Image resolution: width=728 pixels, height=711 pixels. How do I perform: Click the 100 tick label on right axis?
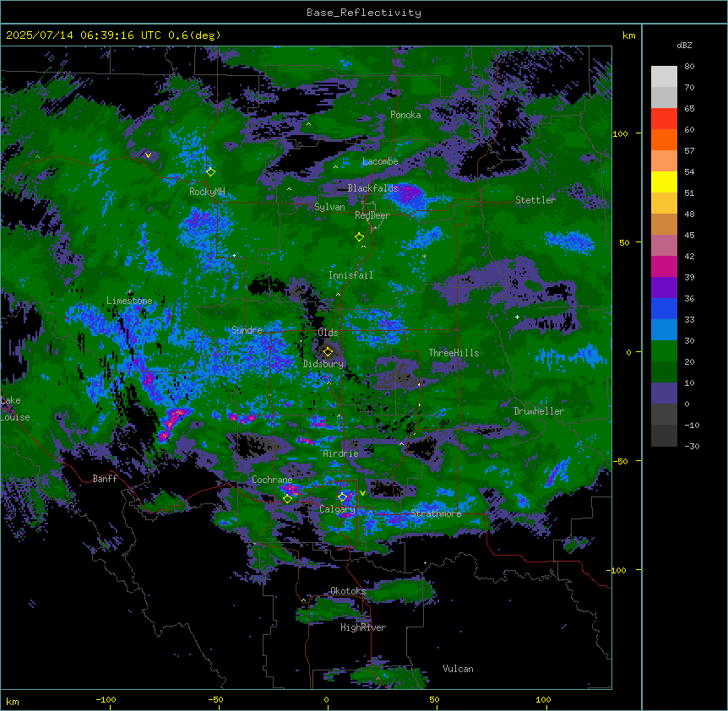click(620, 133)
